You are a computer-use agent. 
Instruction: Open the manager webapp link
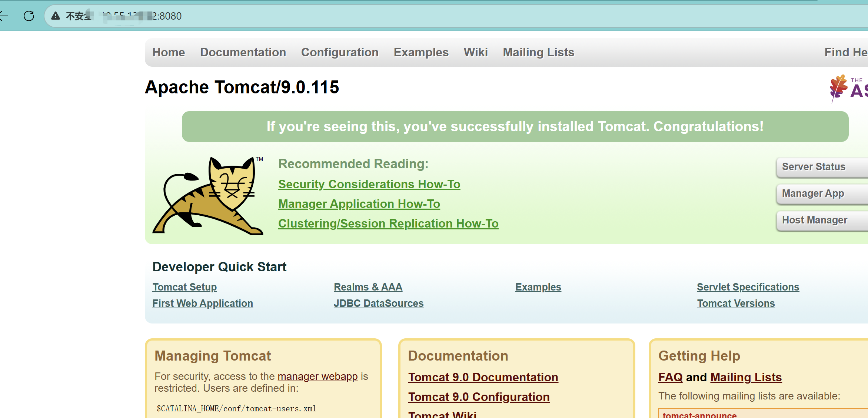pyautogui.click(x=317, y=376)
